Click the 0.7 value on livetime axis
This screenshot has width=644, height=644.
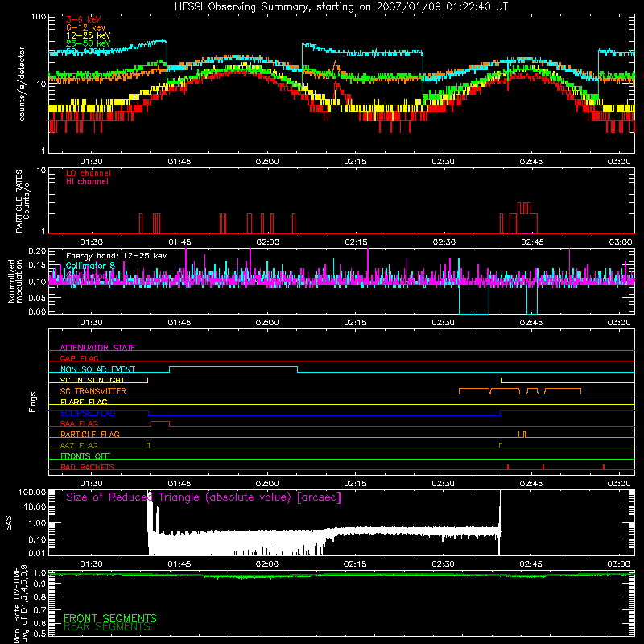[x=39, y=610]
